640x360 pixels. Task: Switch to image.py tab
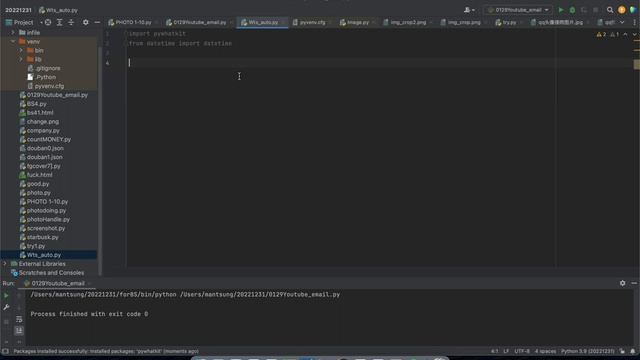354,22
